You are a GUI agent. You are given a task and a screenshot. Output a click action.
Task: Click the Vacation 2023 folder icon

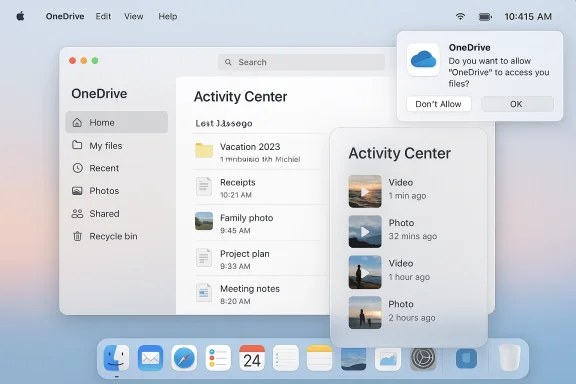[204, 151]
